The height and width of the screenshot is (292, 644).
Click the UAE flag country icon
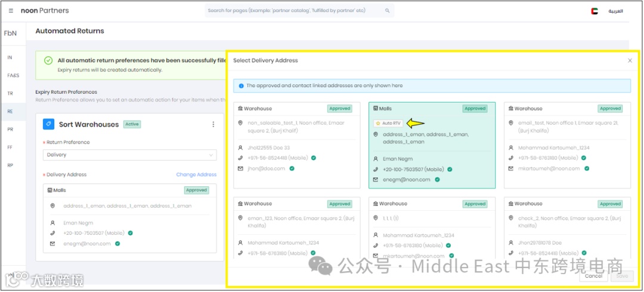pyautogui.click(x=595, y=11)
